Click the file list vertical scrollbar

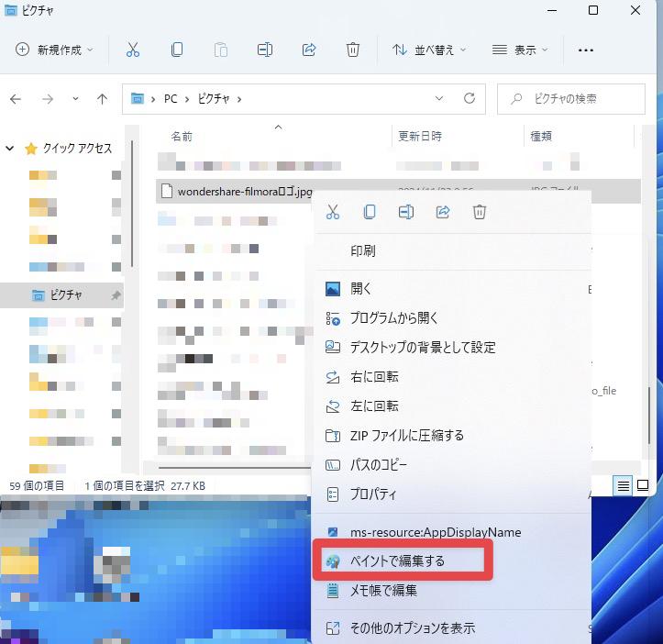(x=649, y=415)
